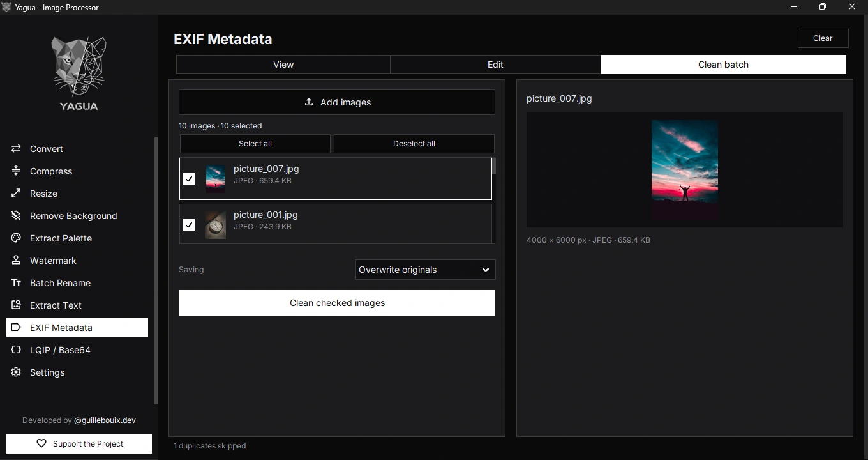
Task: Click the image list scrollbar
Action: [x=494, y=166]
